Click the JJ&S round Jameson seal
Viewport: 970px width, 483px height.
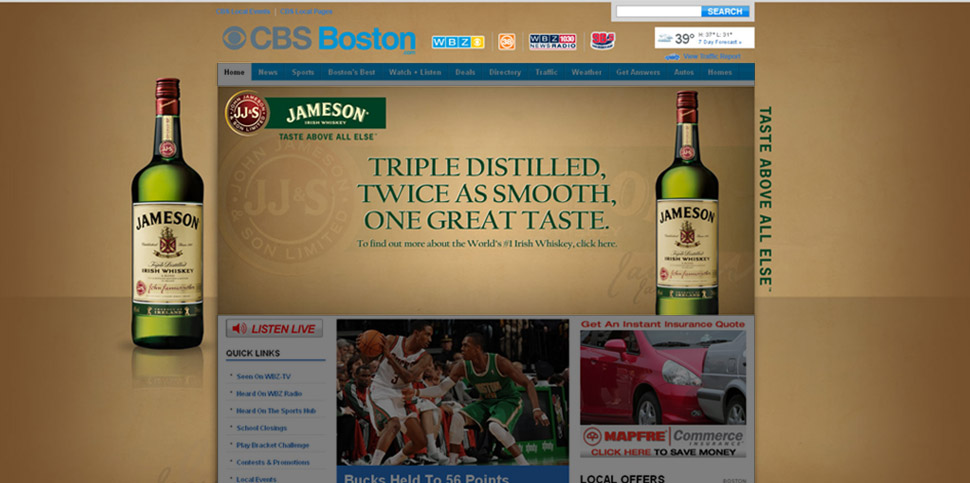pyautogui.click(x=247, y=113)
